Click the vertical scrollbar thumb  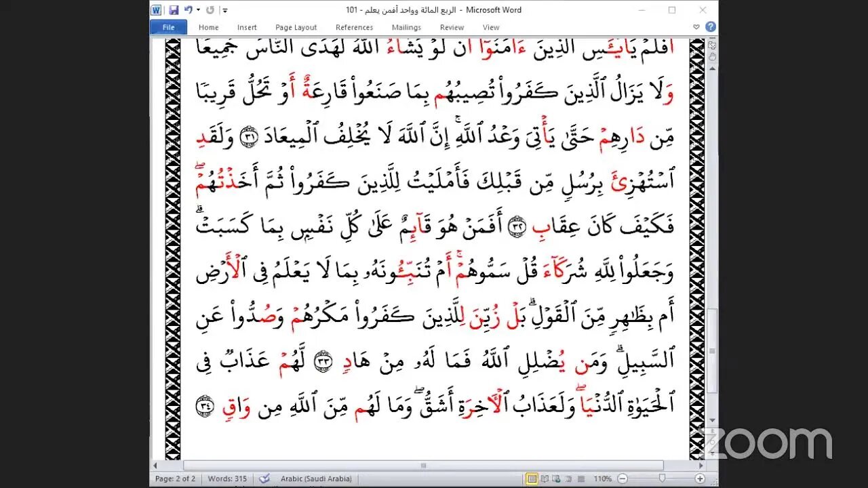coord(712,351)
